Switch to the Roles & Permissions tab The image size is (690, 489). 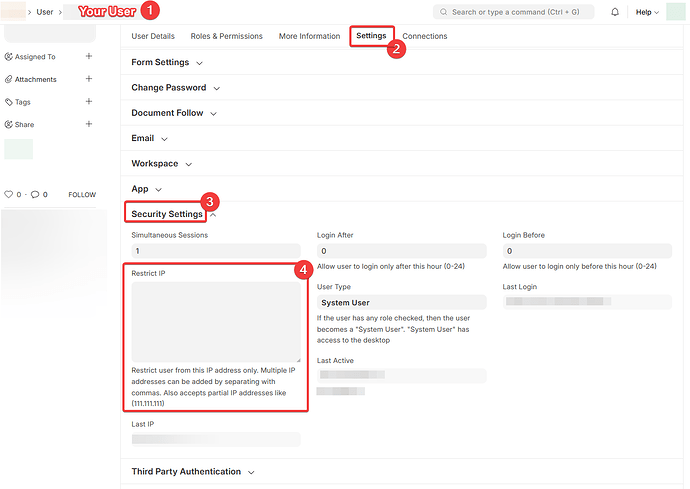click(x=226, y=36)
